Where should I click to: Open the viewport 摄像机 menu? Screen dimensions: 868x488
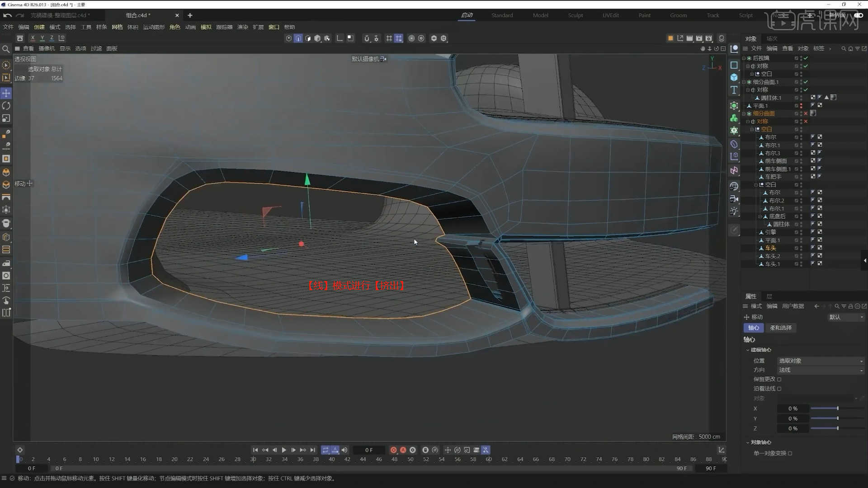46,48
